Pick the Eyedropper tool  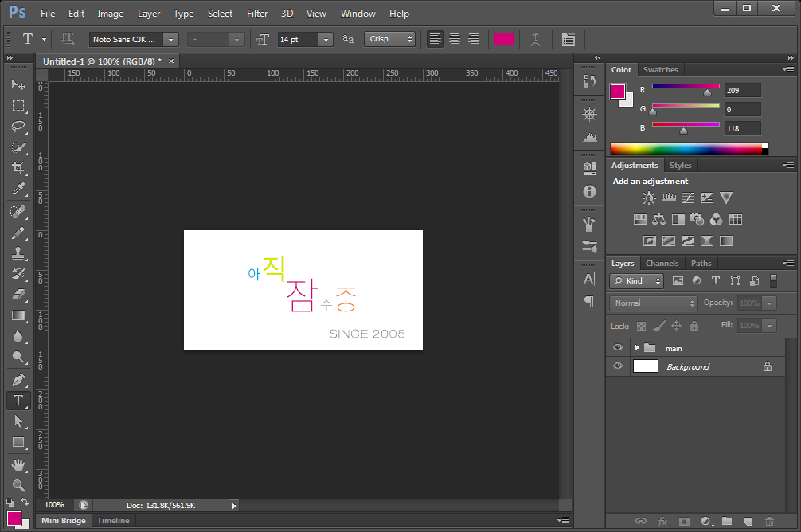click(x=18, y=190)
